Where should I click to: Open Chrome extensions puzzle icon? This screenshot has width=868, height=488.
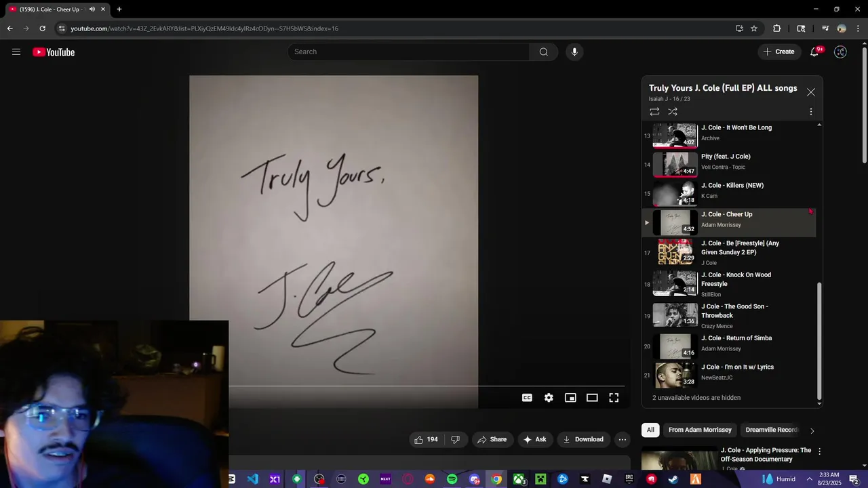777,28
